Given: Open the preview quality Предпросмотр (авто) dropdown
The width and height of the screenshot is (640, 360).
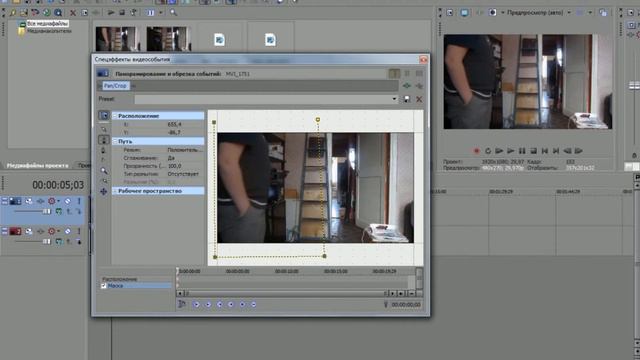Looking at the screenshot, I should coord(569,13).
